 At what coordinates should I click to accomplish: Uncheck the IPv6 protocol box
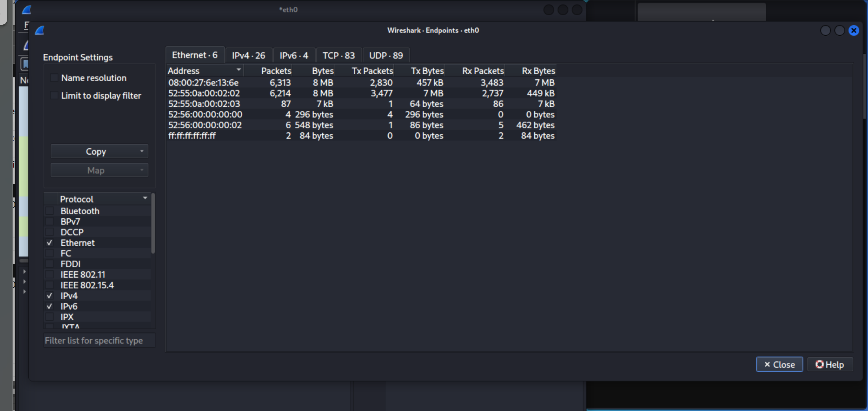click(x=50, y=306)
